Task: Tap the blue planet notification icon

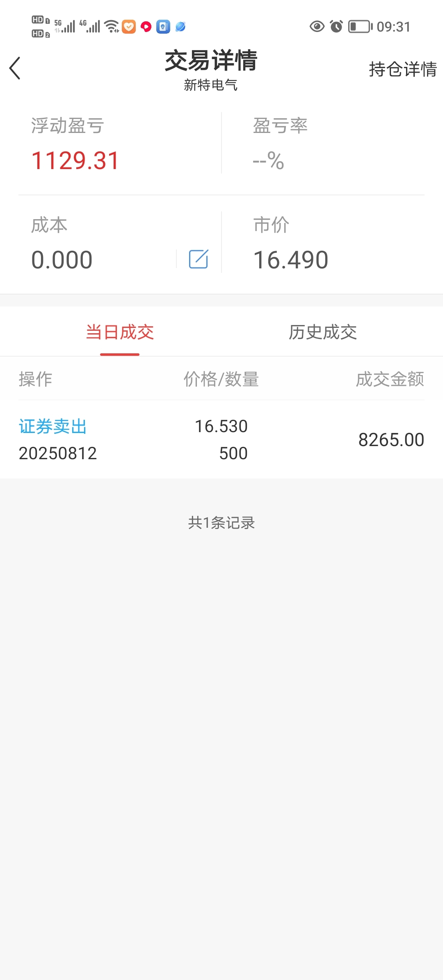Action: click(180, 27)
